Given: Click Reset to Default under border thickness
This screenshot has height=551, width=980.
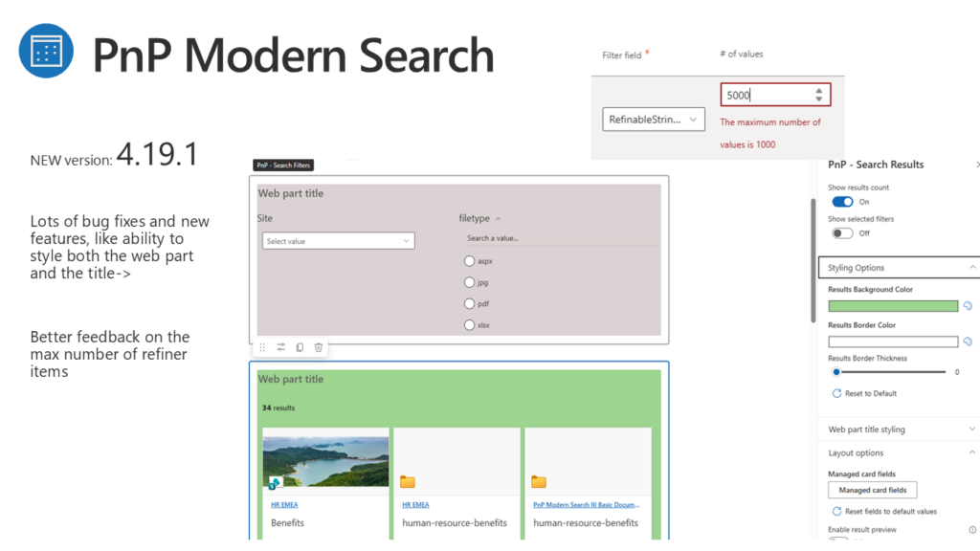Looking at the screenshot, I should (x=864, y=393).
